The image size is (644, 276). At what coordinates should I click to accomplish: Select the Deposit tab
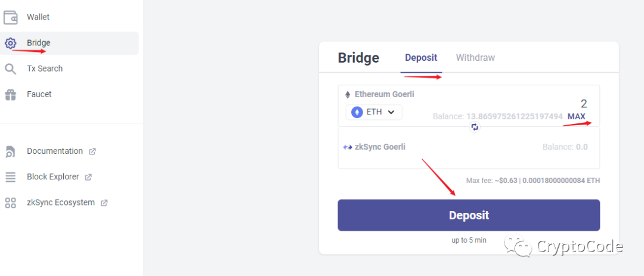(421, 58)
